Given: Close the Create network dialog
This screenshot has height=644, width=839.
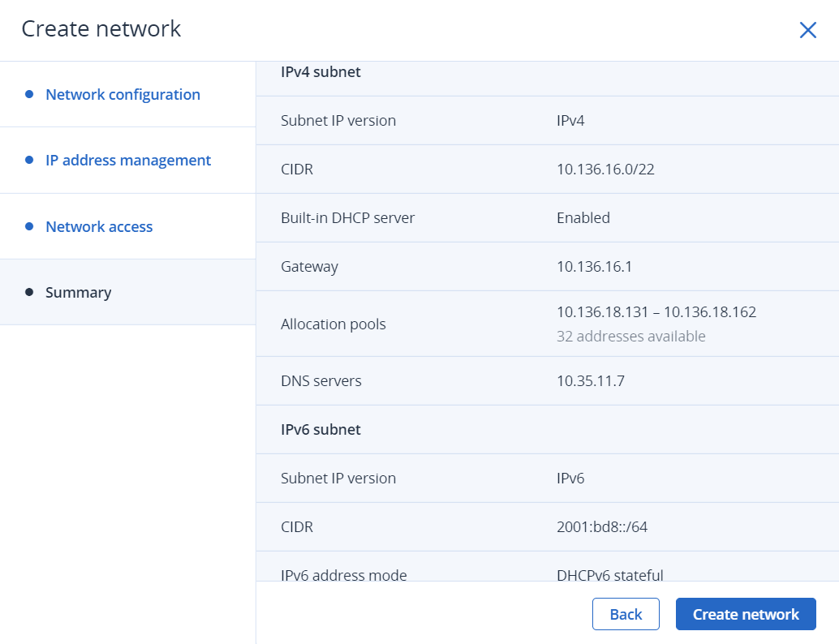Looking at the screenshot, I should [807, 29].
